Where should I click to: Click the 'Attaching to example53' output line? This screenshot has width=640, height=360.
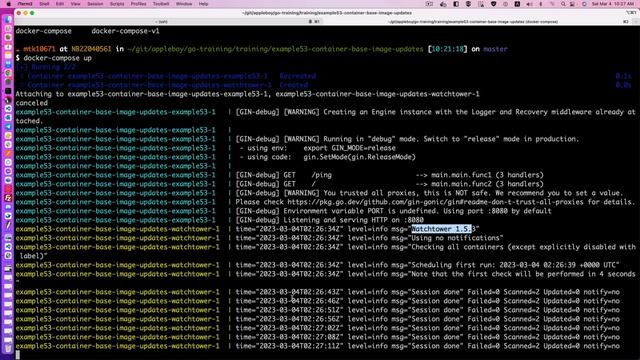pyautogui.click(x=247, y=94)
